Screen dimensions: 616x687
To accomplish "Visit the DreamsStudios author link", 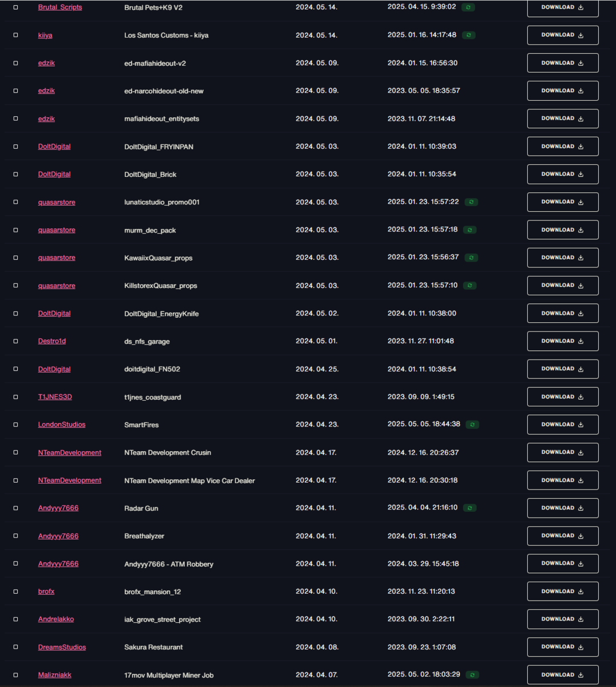I will (62, 647).
